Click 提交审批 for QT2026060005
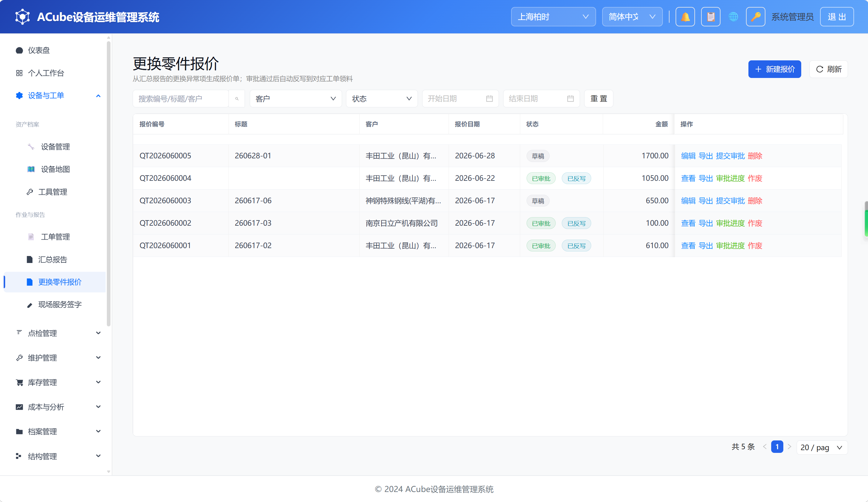 coord(730,156)
